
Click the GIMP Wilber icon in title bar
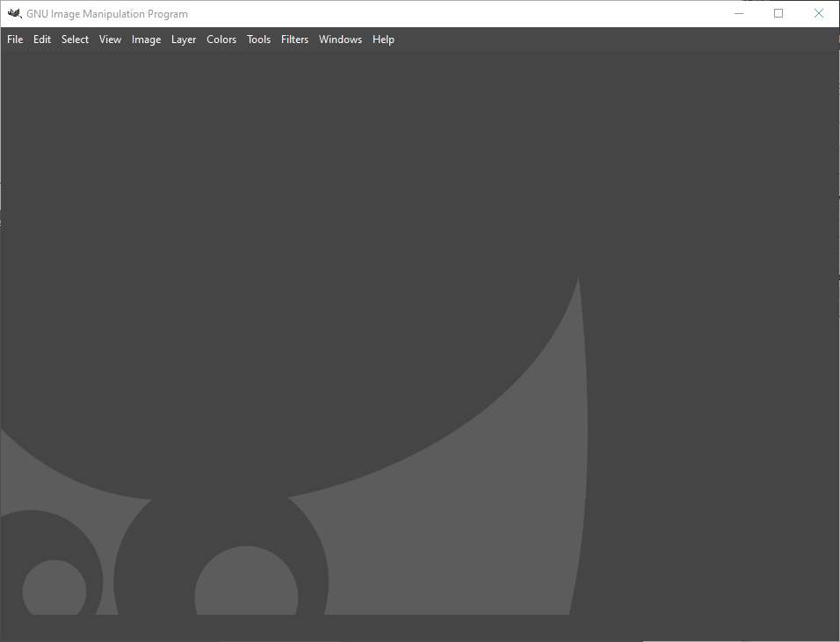(14, 13)
